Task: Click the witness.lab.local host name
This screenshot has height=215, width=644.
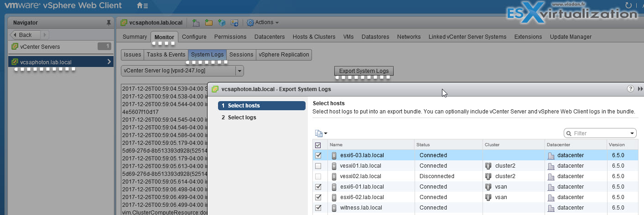Action: click(362, 208)
